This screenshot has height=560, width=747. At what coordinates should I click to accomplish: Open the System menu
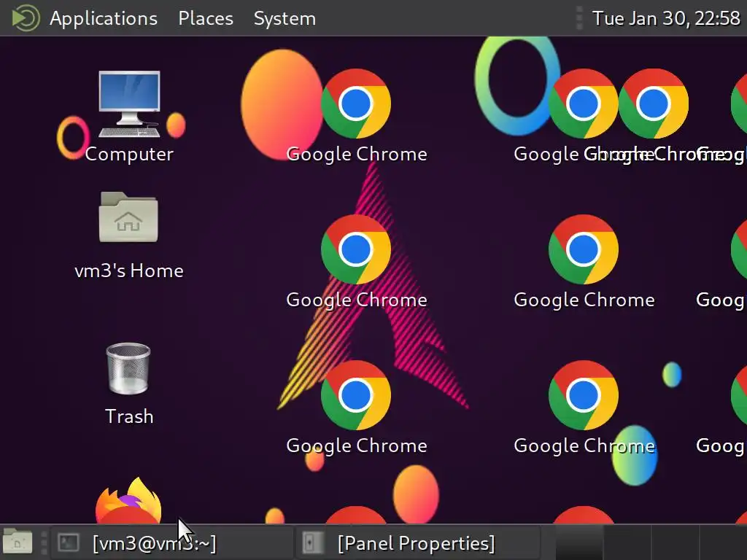(285, 18)
